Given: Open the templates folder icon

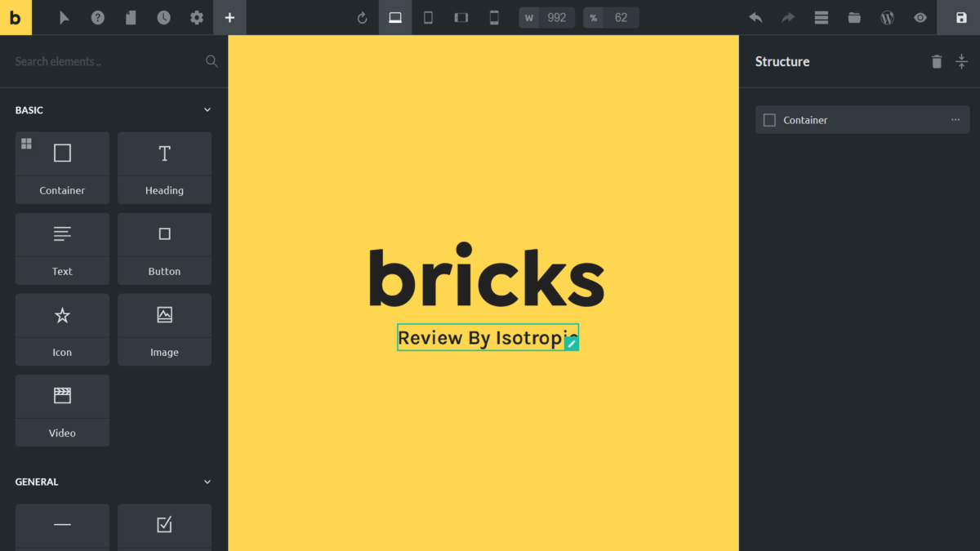Looking at the screenshot, I should coord(854,17).
